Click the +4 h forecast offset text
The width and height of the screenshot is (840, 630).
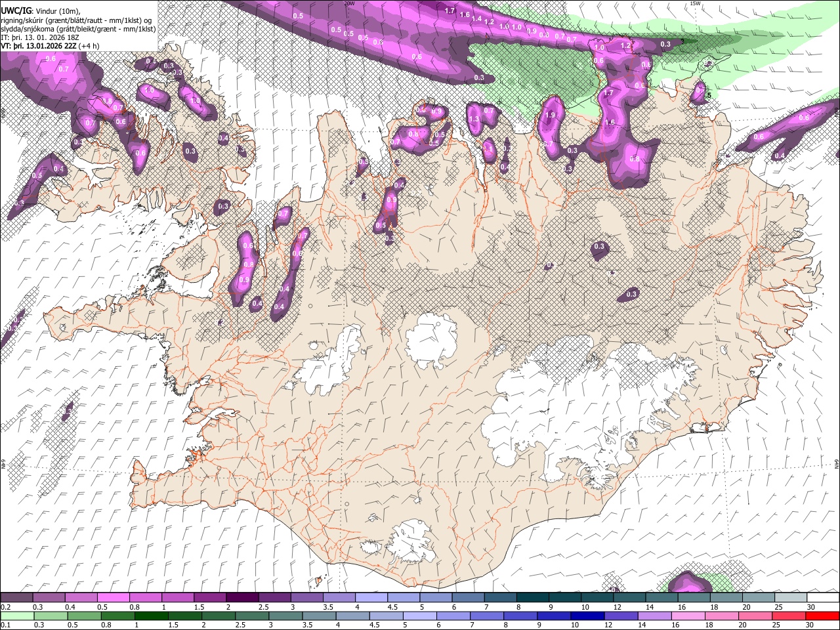click(89, 46)
